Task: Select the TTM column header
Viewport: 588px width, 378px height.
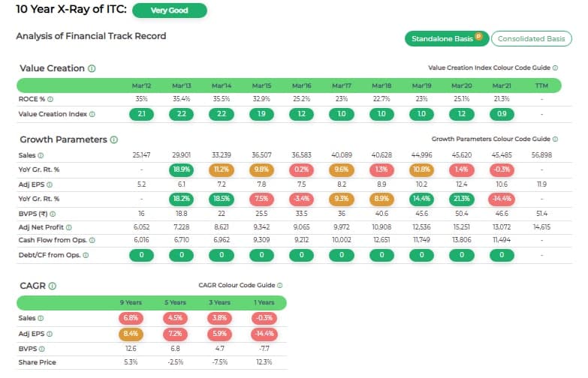Action: (541, 85)
